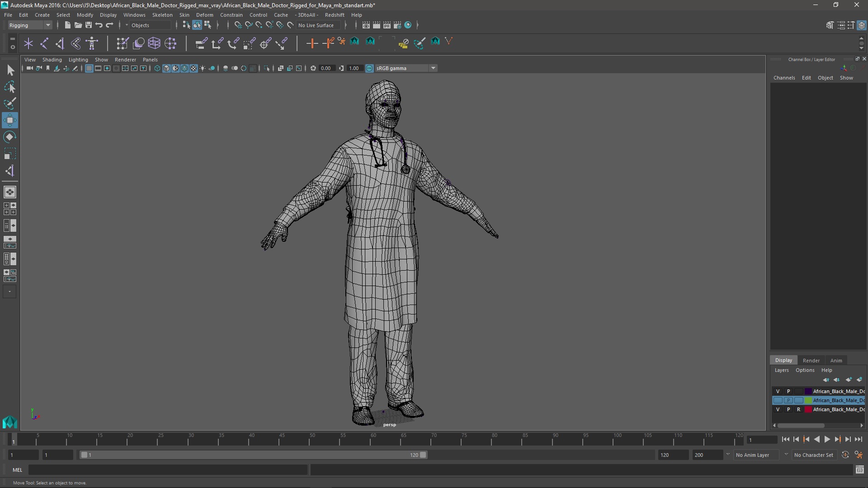The width and height of the screenshot is (868, 488).
Task: Choose the Rotate tool in toolbox
Action: (x=10, y=137)
